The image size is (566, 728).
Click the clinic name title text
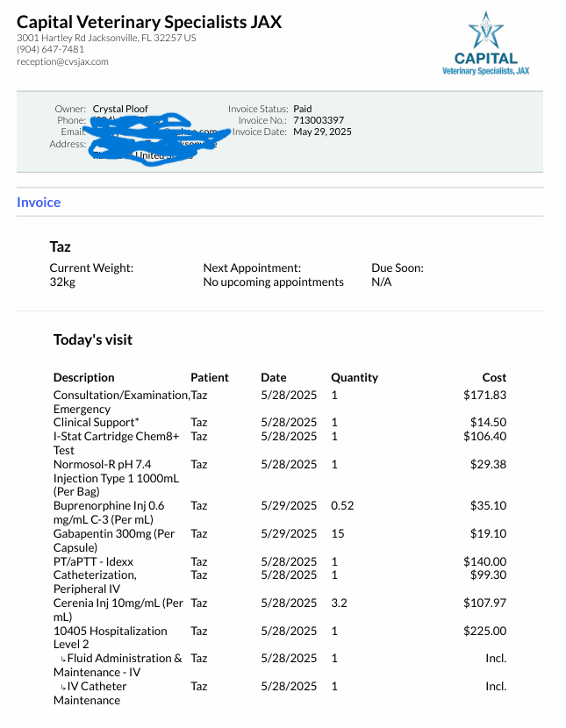click(x=149, y=23)
